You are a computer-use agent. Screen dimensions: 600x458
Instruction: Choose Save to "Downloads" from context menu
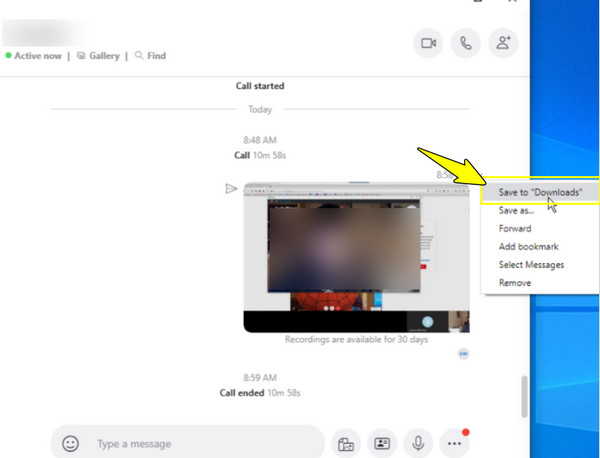pos(539,192)
